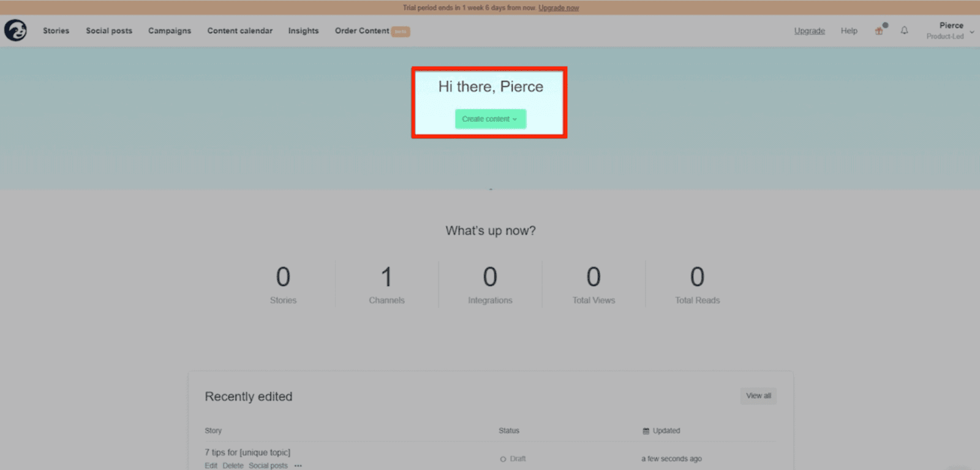Expand the Create content dropdown
This screenshot has height=470, width=980.
[490, 119]
